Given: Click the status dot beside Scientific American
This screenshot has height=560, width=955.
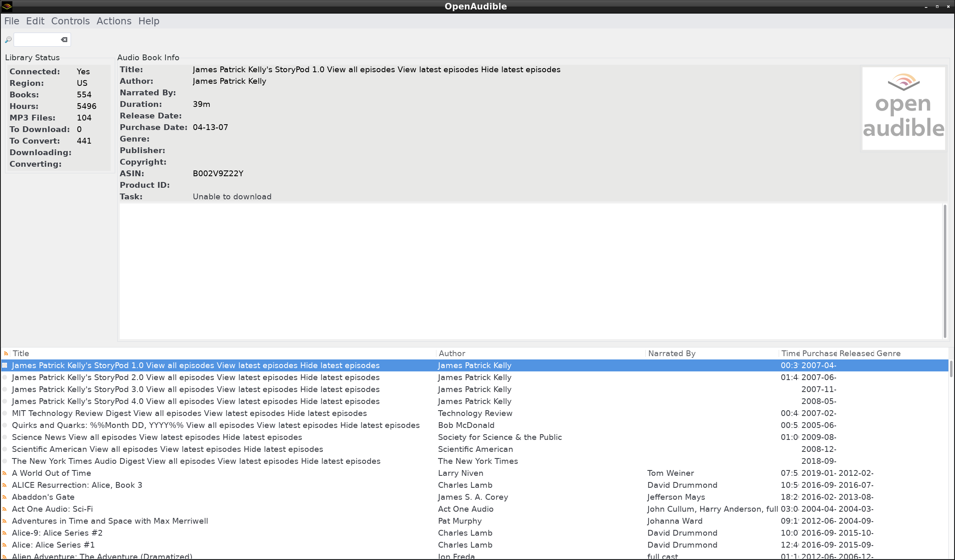Looking at the screenshot, I should point(5,449).
